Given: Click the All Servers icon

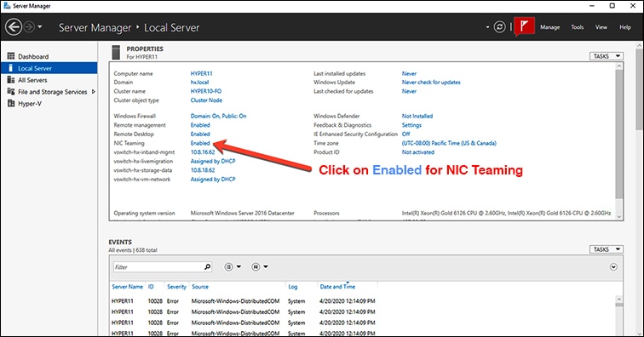Looking at the screenshot, I should pos(11,80).
